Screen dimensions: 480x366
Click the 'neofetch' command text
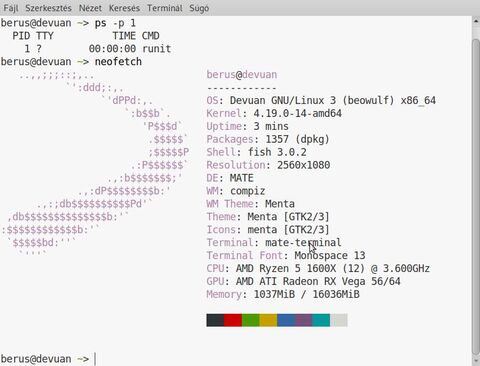tap(118, 62)
